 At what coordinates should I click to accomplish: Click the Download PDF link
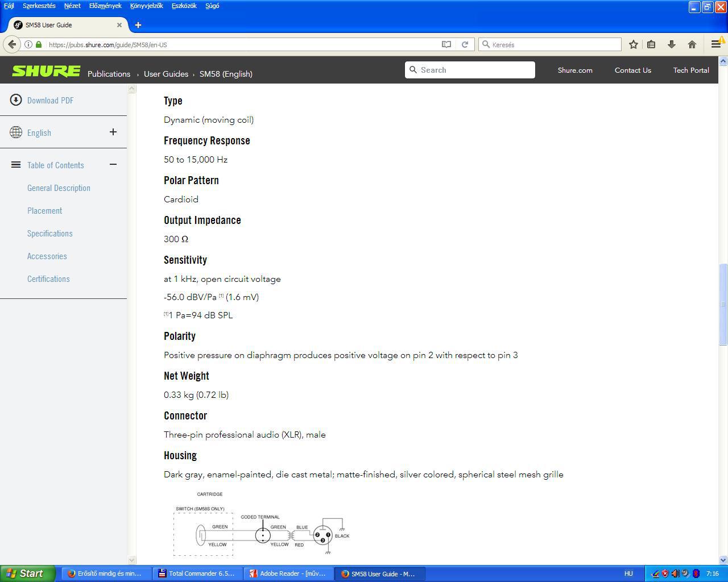point(51,101)
